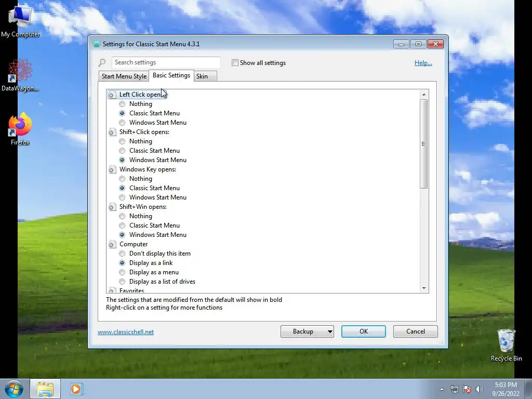Screen dimensions: 532x399
Task: Open the Windows Start orb
Action: point(14,389)
